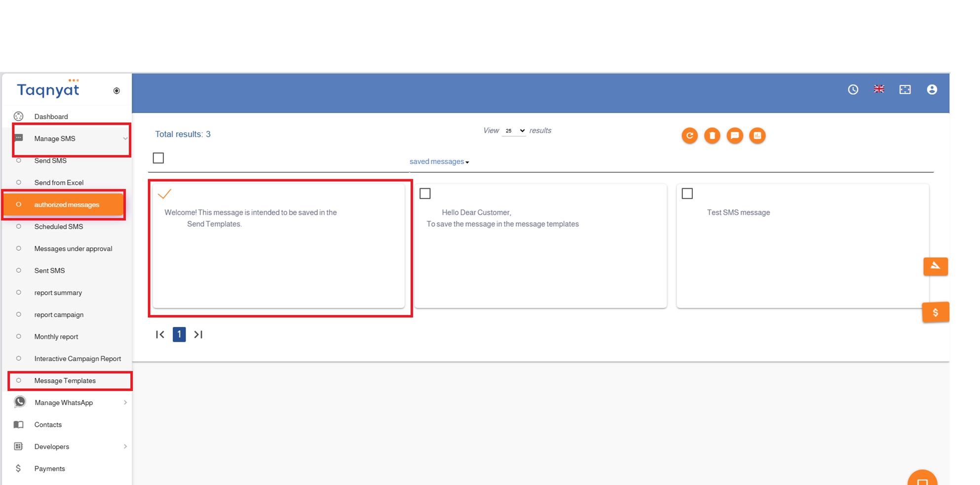Collapse the Manage SMS menu
This screenshot has width=980, height=485.
[x=125, y=139]
